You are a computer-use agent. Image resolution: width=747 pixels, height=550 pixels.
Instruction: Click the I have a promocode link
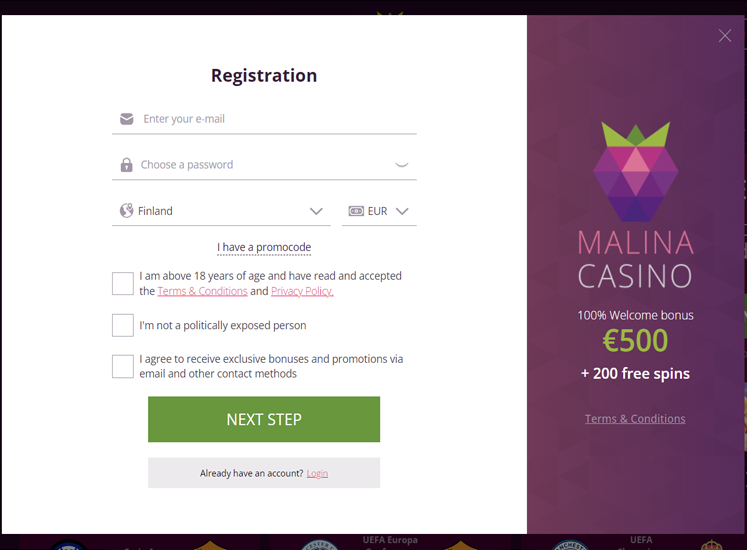pyautogui.click(x=264, y=247)
